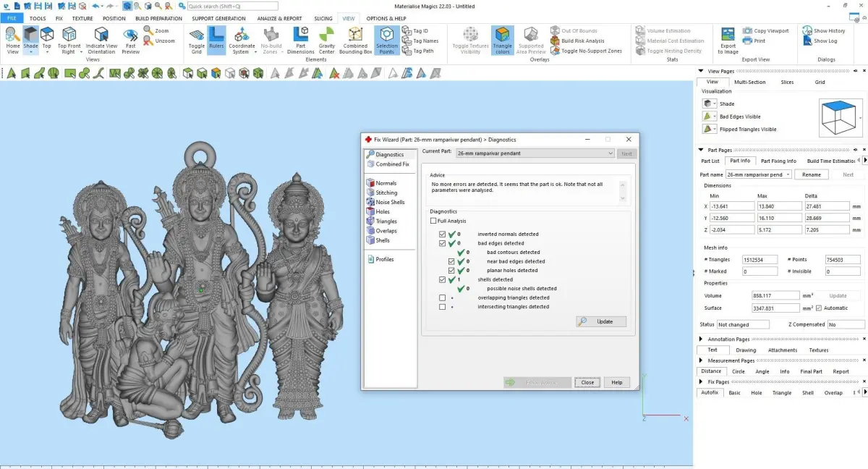Click the Marked triangles count field

(759, 271)
